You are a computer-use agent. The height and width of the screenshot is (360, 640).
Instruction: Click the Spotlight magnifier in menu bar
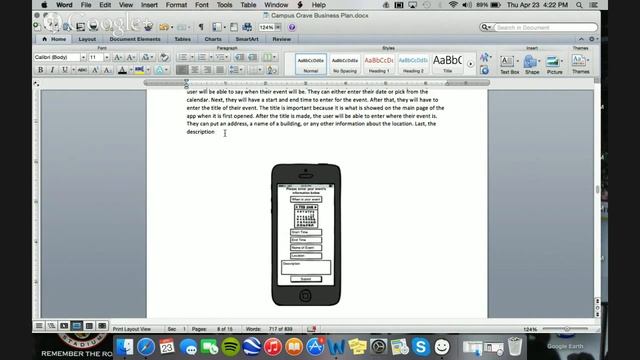[579, 5]
